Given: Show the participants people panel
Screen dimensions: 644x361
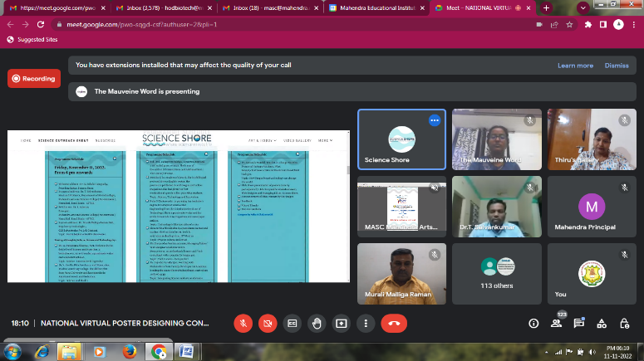Looking at the screenshot, I should [557, 324].
